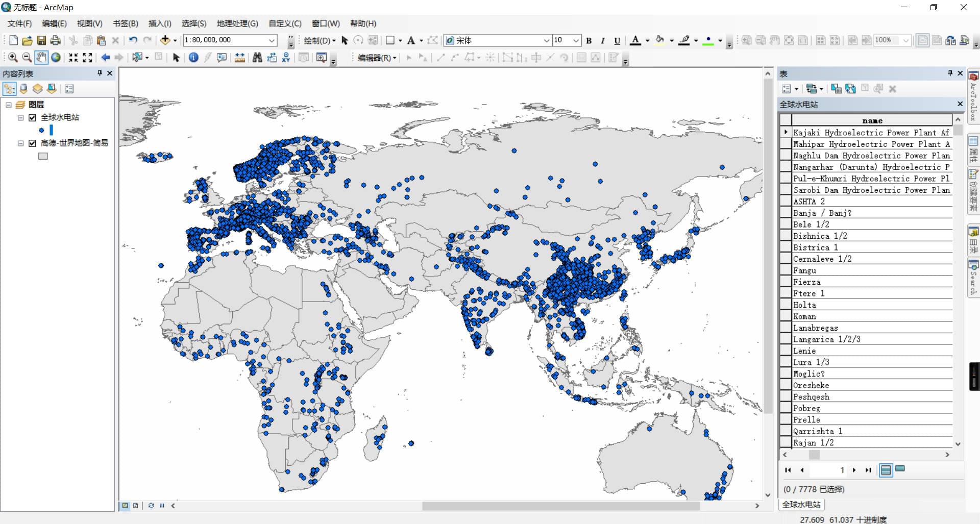Show only selected records in table
This screenshot has width=980, height=524.
click(900, 469)
